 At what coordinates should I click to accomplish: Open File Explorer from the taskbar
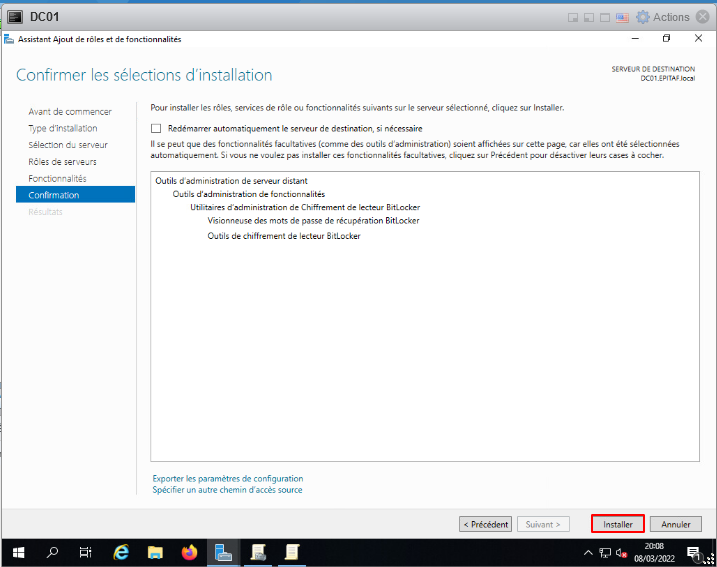(155, 552)
